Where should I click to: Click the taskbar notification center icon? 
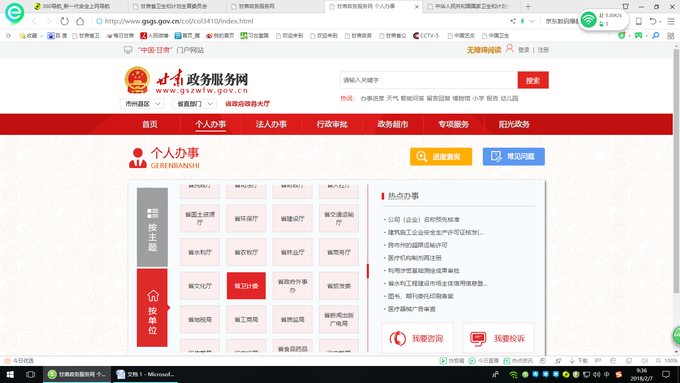(x=666, y=374)
